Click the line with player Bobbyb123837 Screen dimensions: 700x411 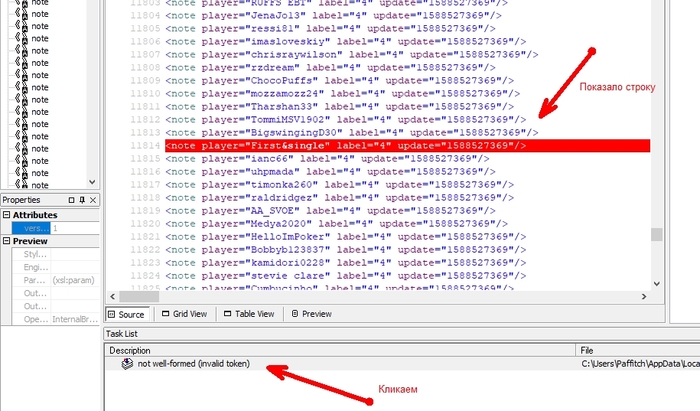click(x=346, y=249)
